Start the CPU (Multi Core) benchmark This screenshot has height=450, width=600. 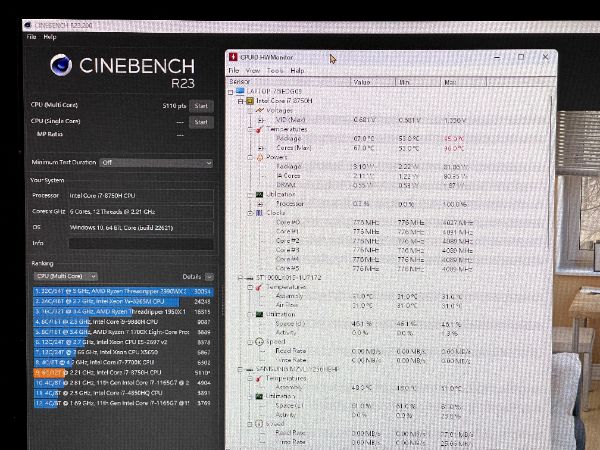(x=201, y=106)
